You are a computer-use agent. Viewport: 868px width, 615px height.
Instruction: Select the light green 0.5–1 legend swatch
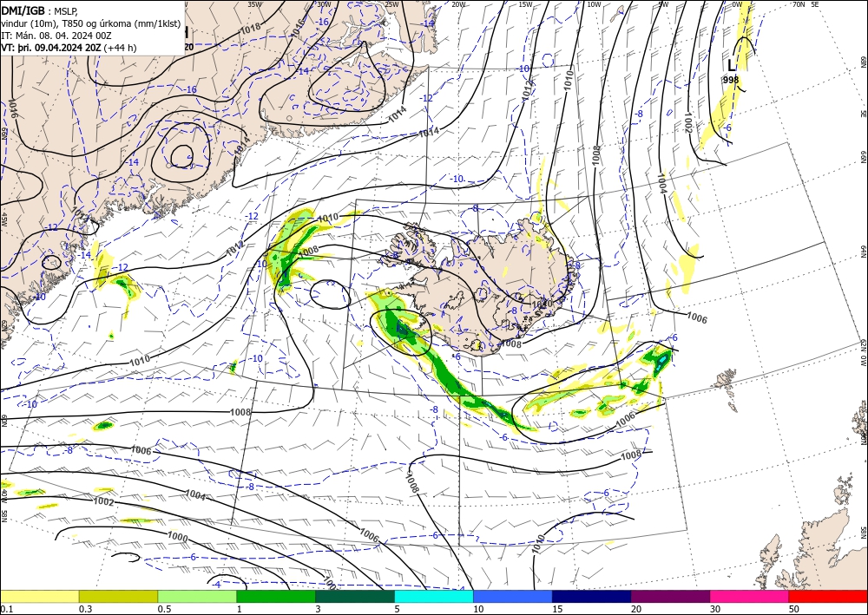pos(197,596)
